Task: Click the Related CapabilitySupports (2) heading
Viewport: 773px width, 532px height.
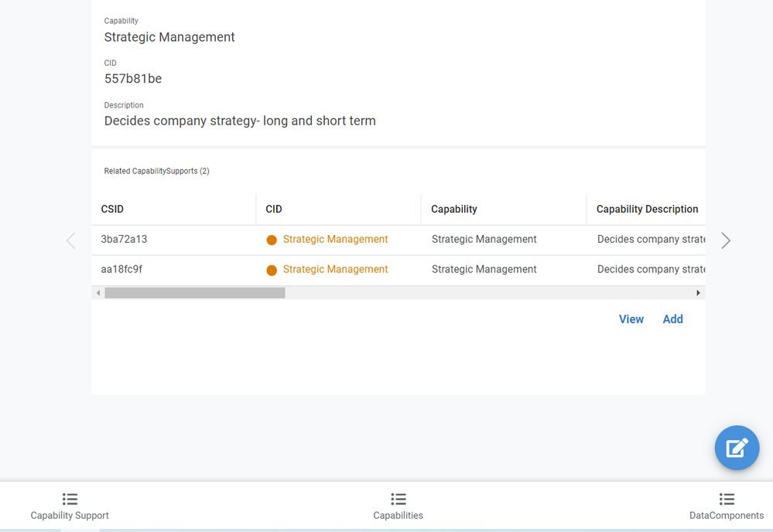Action: click(x=157, y=171)
